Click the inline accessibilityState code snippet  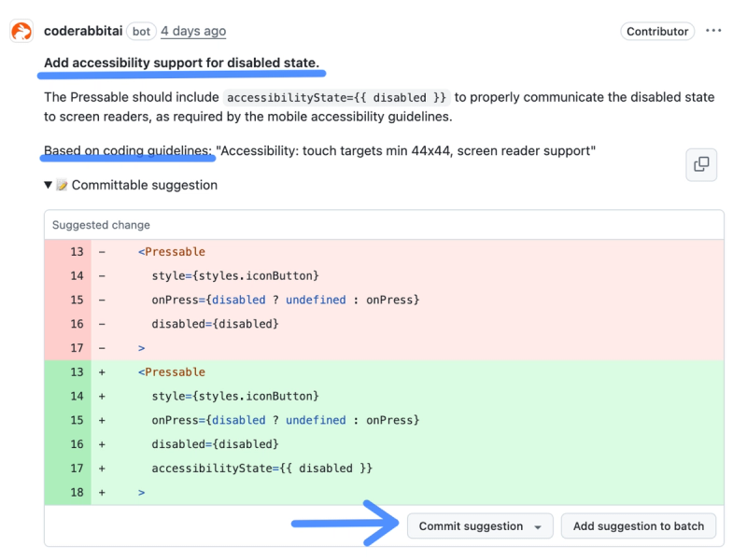click(337, 97)
